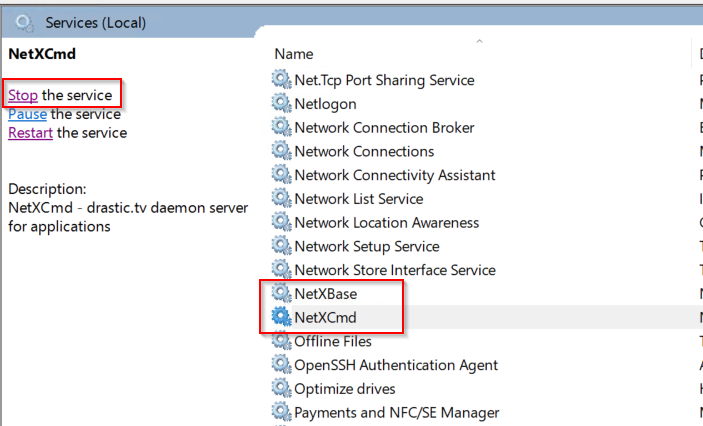Select the Network Location Awareness service

coord(387,222)
